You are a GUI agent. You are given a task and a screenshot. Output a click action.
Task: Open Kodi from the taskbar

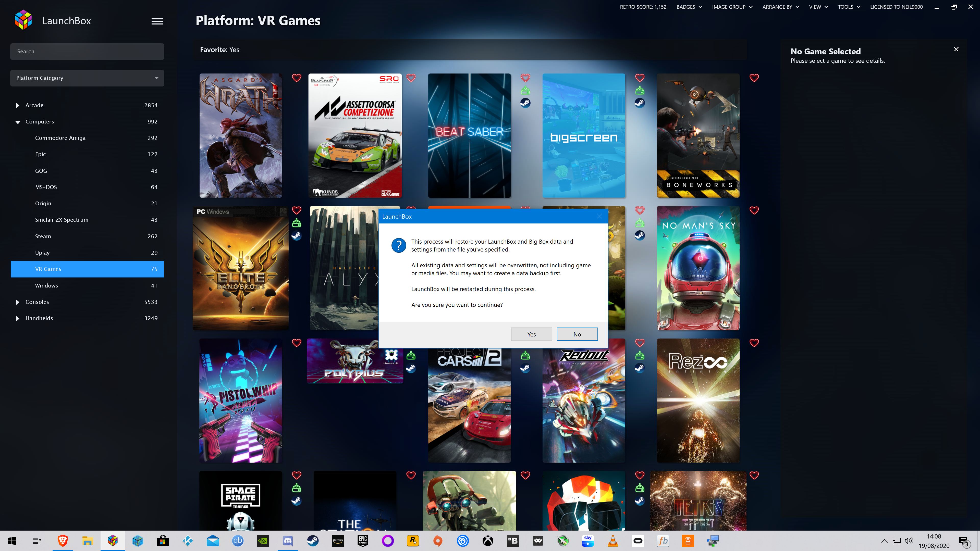[x=188, y=541]
